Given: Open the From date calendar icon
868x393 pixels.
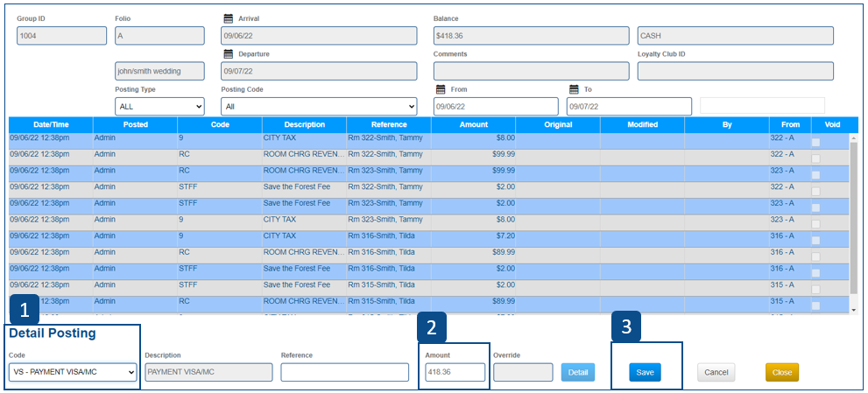Looking at the screenshot, I should (x=441, y=89).
